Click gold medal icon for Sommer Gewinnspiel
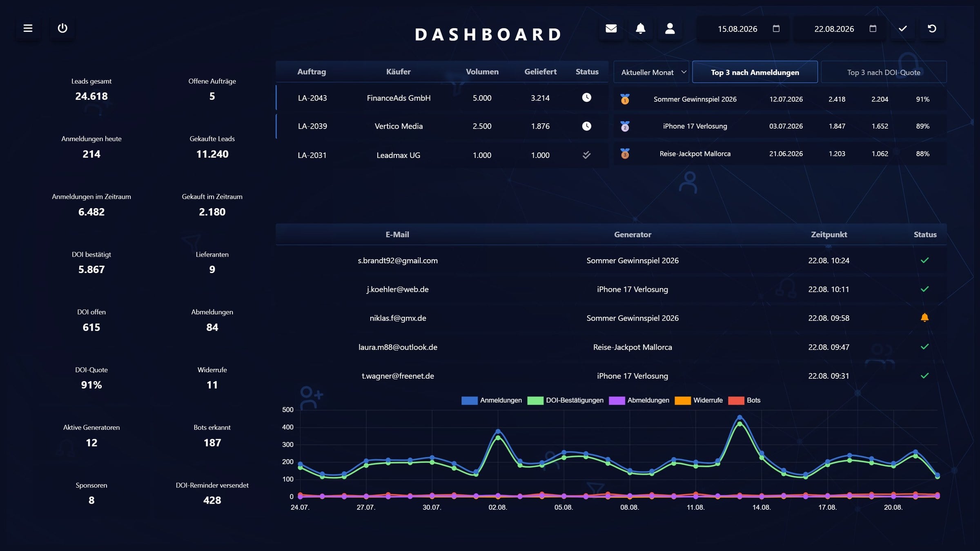 coord(625,99)
